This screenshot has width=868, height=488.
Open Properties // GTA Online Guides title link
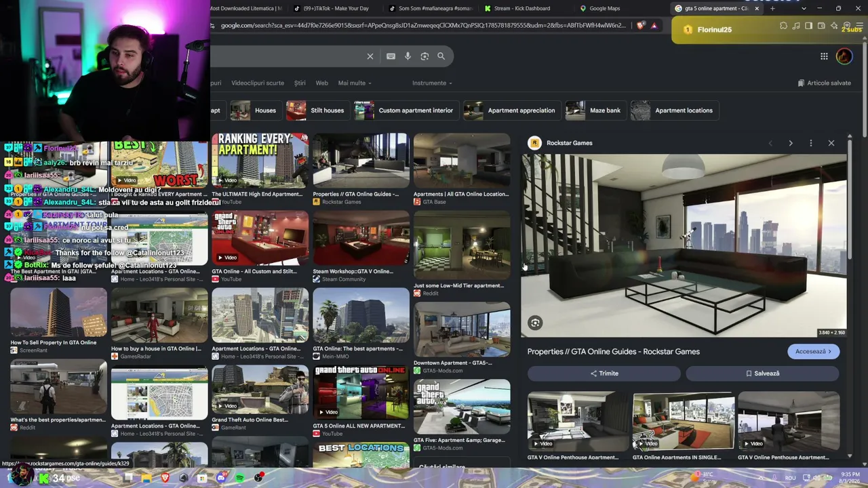pos(614,352)
